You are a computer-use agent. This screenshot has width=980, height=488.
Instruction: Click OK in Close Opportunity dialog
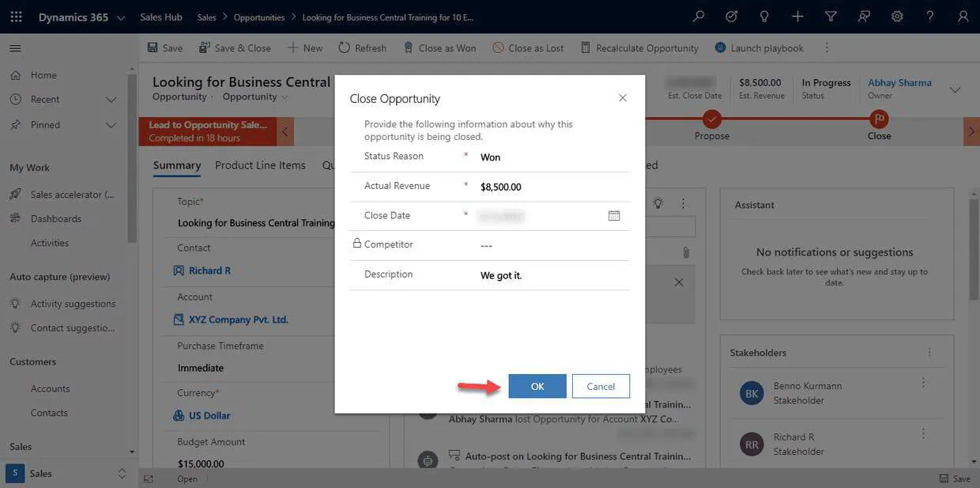[537, 386]
